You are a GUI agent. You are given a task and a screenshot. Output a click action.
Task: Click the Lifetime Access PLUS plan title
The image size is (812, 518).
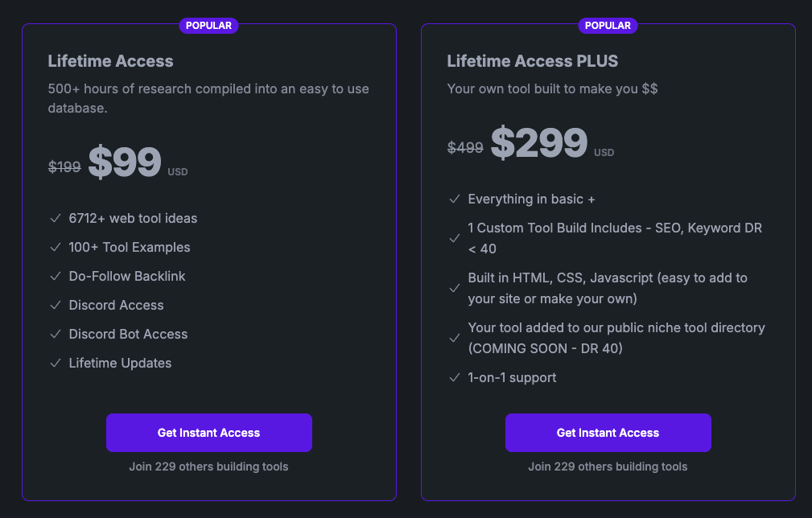click(x=533, y=60)
